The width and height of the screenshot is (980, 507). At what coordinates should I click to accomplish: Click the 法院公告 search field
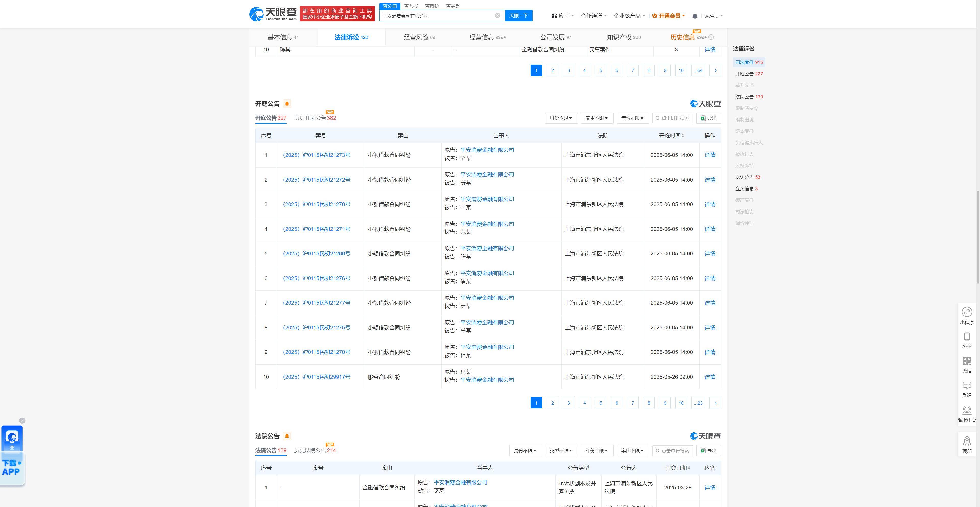673,450
